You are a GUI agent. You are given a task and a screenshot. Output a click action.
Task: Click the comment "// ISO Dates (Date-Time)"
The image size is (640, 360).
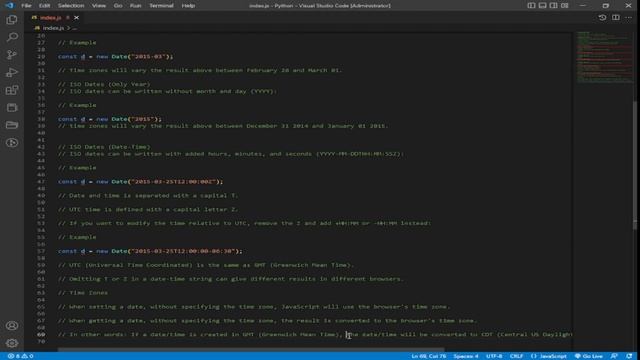(x=104, y=147)
